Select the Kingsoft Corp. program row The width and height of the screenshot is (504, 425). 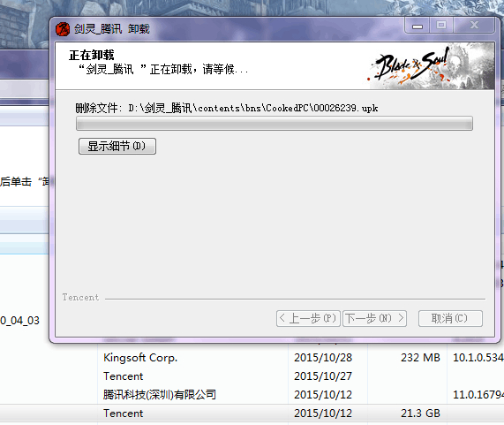[252, 358]
